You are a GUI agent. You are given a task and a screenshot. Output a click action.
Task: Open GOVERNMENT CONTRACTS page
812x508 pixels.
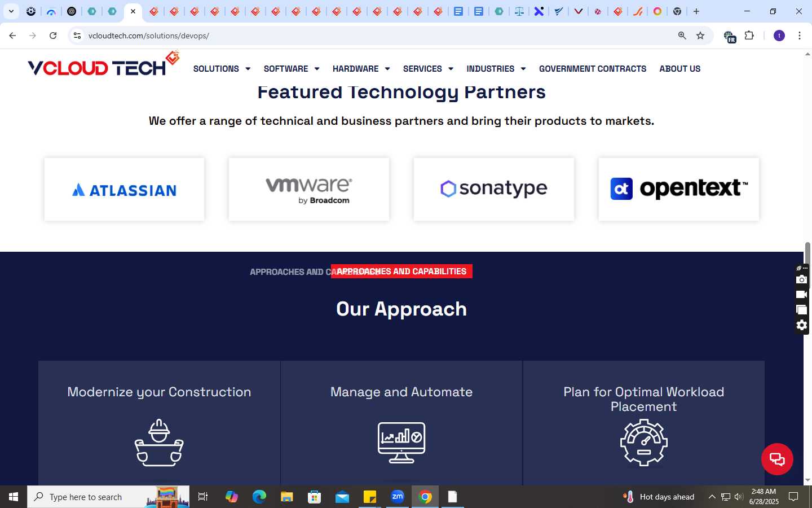pos(593,69)
